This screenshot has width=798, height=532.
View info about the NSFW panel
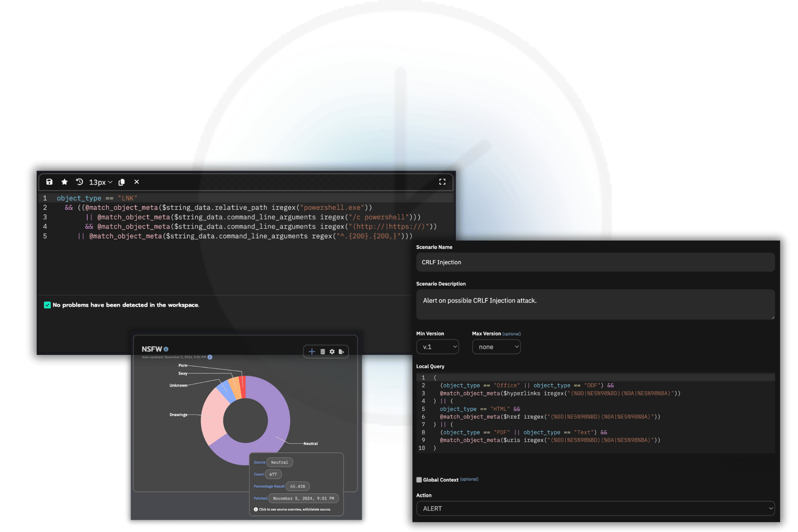(x=166, y=349)
